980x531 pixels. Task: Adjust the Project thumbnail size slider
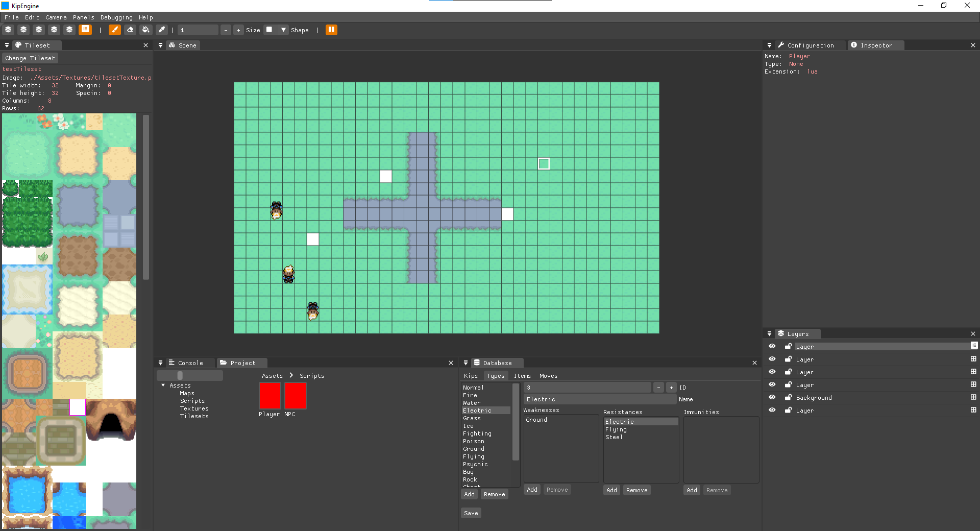190,375
